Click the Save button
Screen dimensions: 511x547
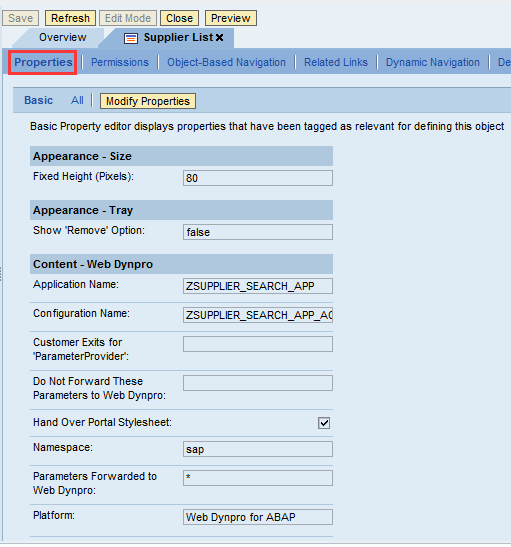point(21,18)
